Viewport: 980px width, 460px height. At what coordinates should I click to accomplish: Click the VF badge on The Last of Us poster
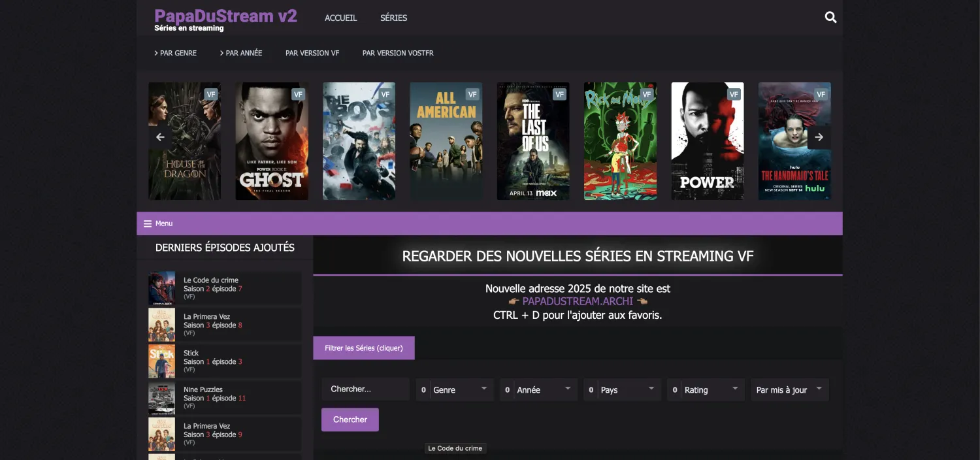click(559, 94)
